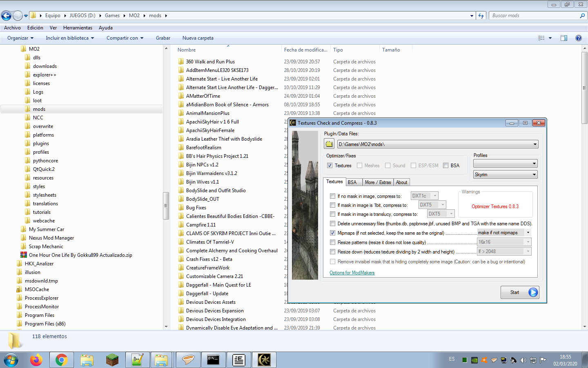Viewport: 588px width, 368px height.
Task: Expand the D:\Games\MO2\mods\ path dropdown
Action: tap(535, 144)
